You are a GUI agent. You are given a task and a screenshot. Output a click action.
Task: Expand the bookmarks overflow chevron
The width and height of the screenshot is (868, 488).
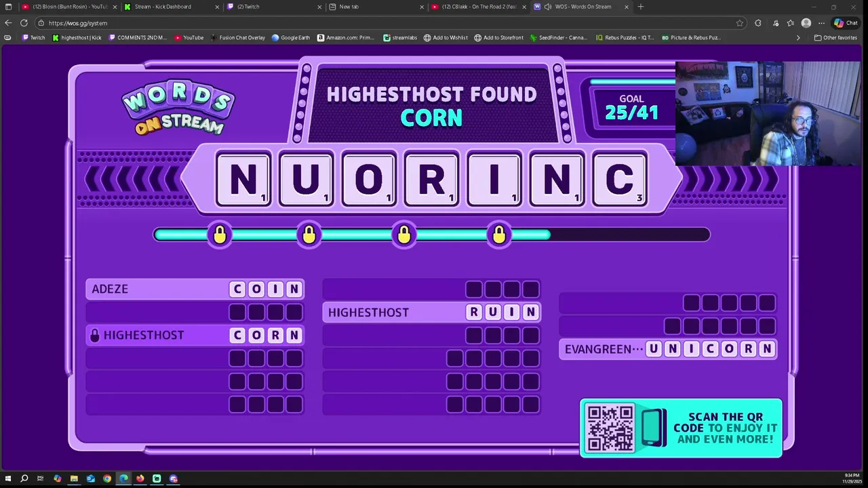[x=798, y=38]
